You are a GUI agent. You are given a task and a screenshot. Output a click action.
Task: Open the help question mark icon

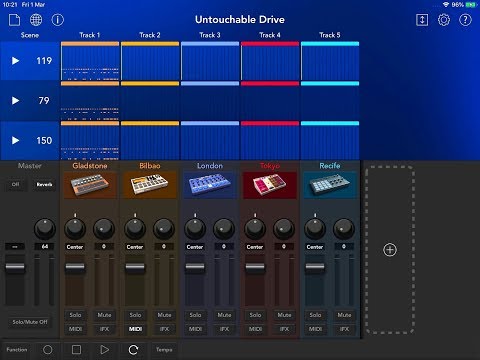[465, 20]
